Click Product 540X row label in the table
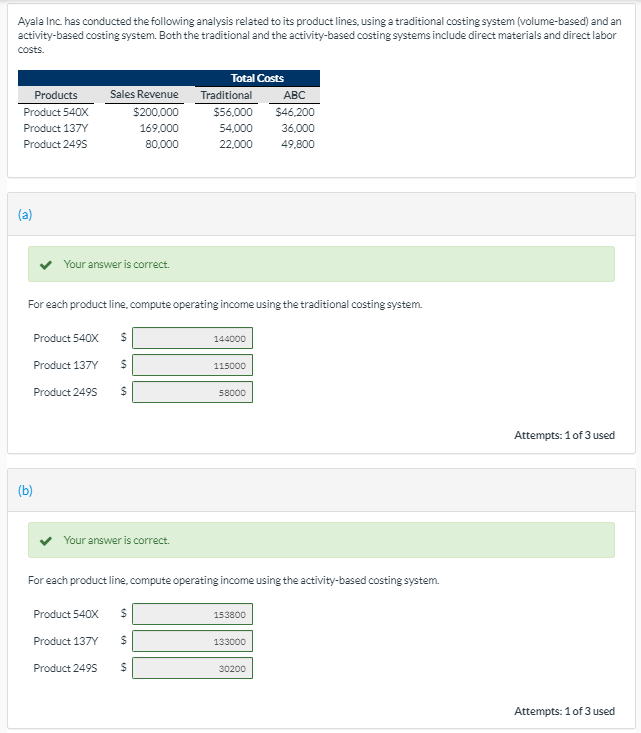This screenshot has width=641, height=733. point(56,112)
